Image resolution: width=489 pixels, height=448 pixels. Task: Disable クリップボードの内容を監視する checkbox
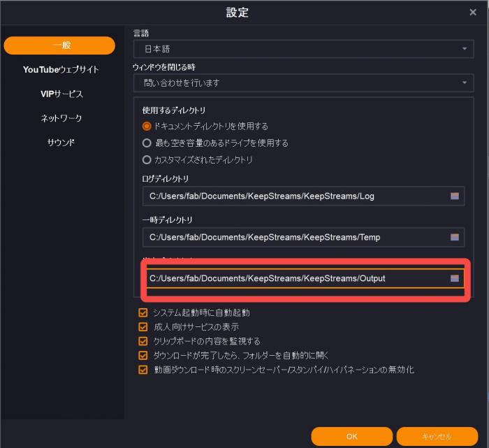coord(143,341)
